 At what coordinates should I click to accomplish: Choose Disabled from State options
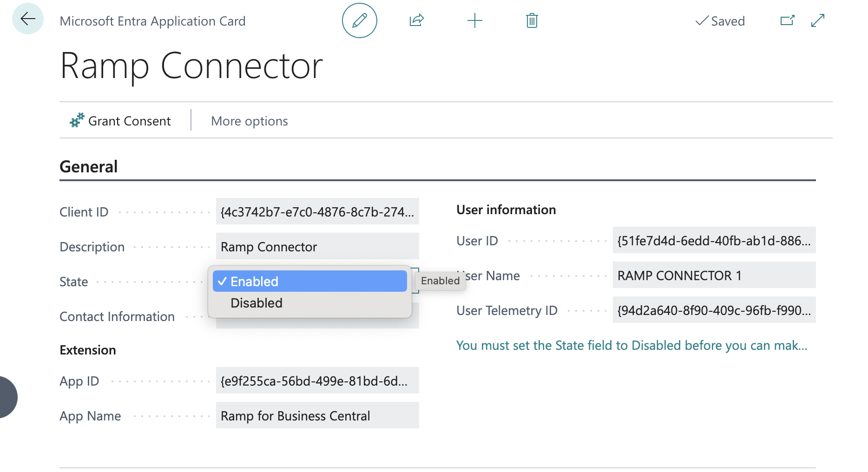(x=310, y=303)
